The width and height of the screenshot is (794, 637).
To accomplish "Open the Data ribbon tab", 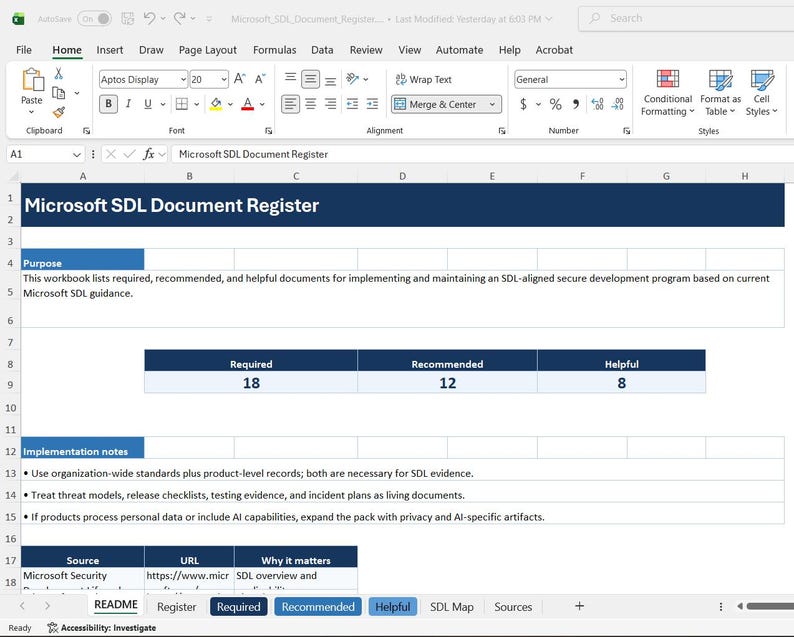I will 322,50.
